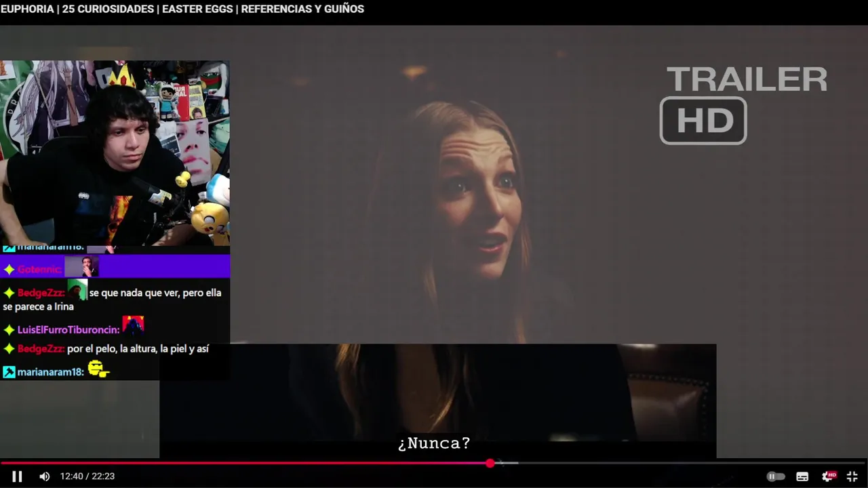Click username BedgeZzz in the Irina message

coord(41,293)
